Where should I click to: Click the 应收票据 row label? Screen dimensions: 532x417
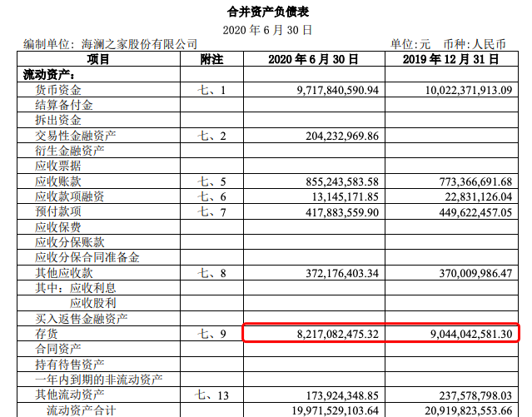(x=58, y=166)
